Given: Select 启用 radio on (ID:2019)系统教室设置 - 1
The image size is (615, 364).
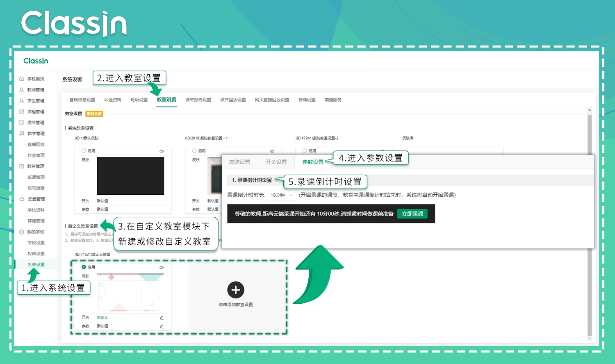Looking at the screenshot, I should click(x=194, y=151).
